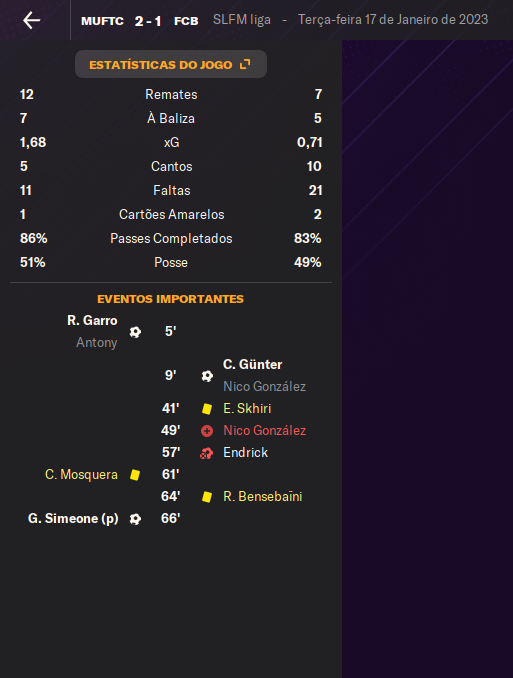Select player name R. Garro

(92, 320)
